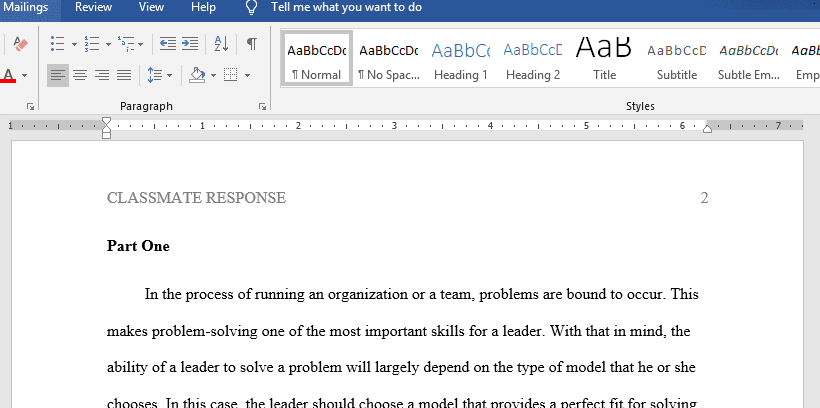
Task: Apply bullet list formatting
Action: point(57,44)
